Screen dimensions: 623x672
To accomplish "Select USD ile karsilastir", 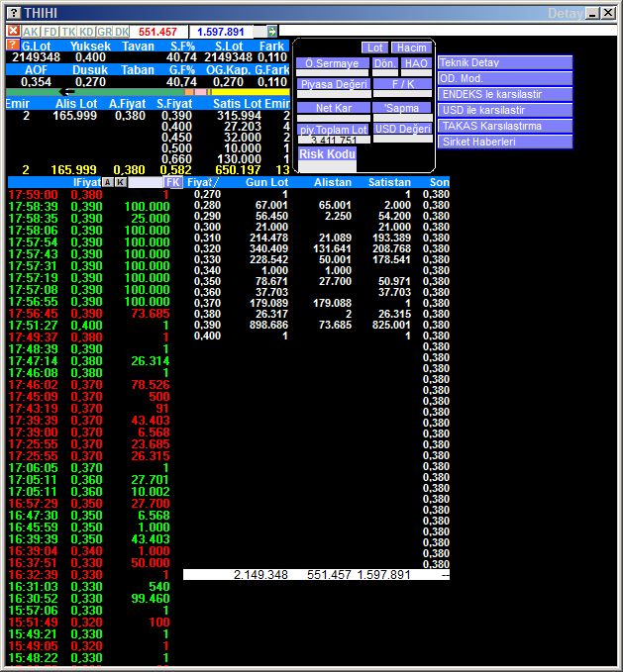I will tap(505, 110).
